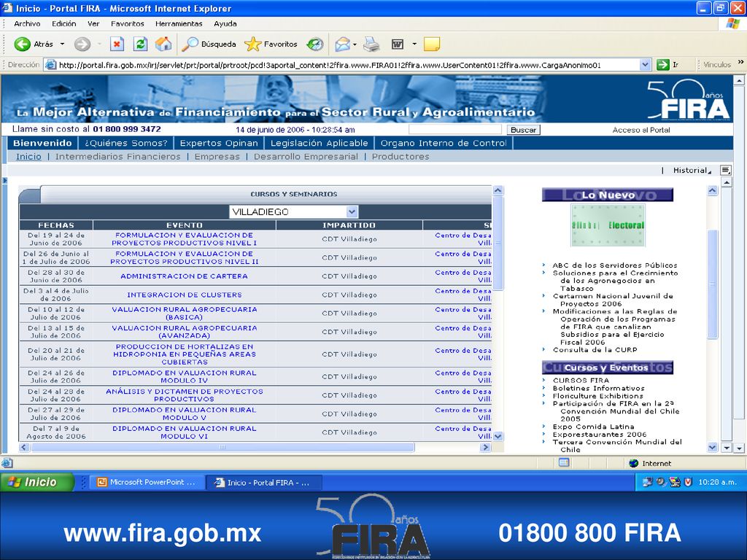Open the Edición menu
The height and width of the screenshot is (560, 747).
coord(64,24)
